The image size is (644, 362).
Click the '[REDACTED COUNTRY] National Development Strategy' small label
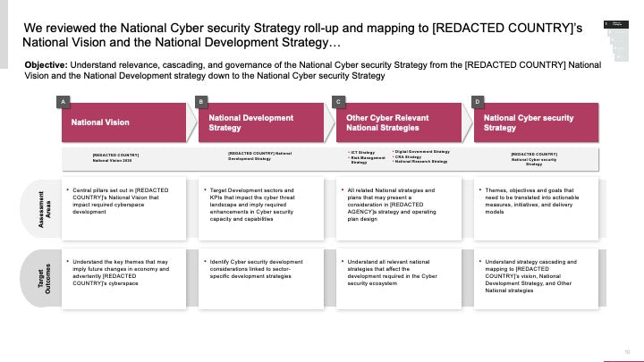point(259,156)
